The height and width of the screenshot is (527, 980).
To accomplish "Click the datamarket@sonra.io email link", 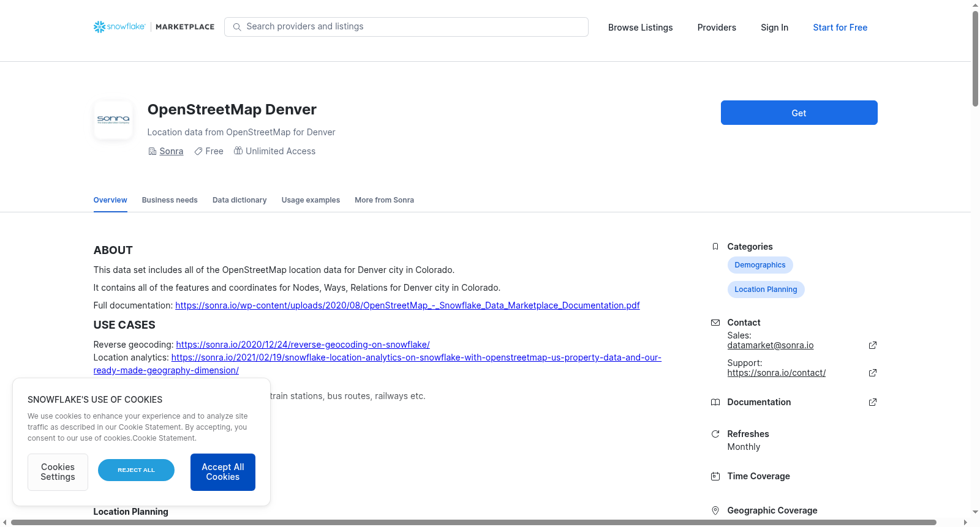I will point(771,345).
